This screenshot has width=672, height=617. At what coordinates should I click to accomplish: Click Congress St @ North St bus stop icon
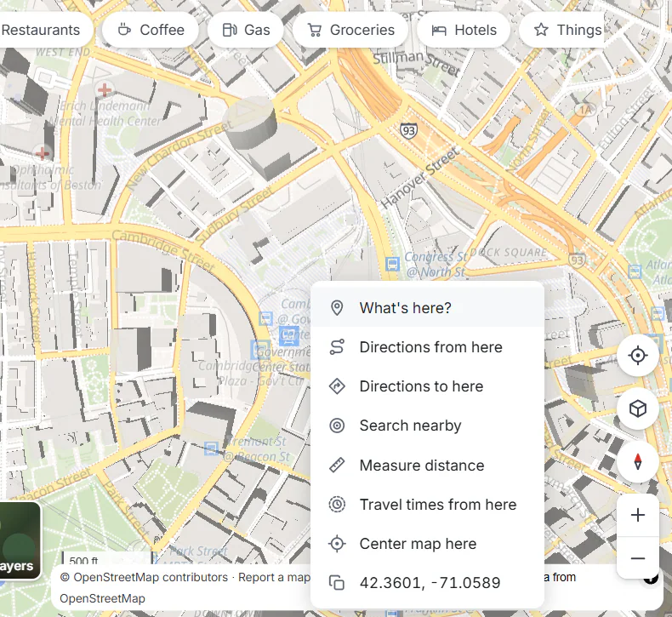click(392, 264)
